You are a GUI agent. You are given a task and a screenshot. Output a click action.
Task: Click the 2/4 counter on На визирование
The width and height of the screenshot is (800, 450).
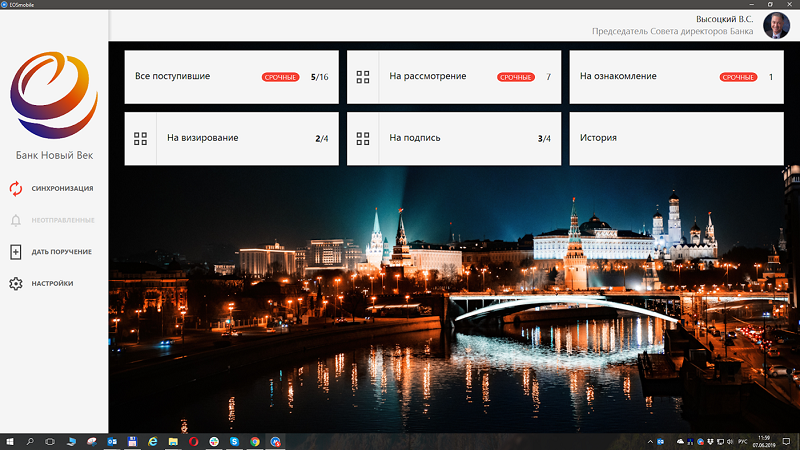(x=322, y=138)
